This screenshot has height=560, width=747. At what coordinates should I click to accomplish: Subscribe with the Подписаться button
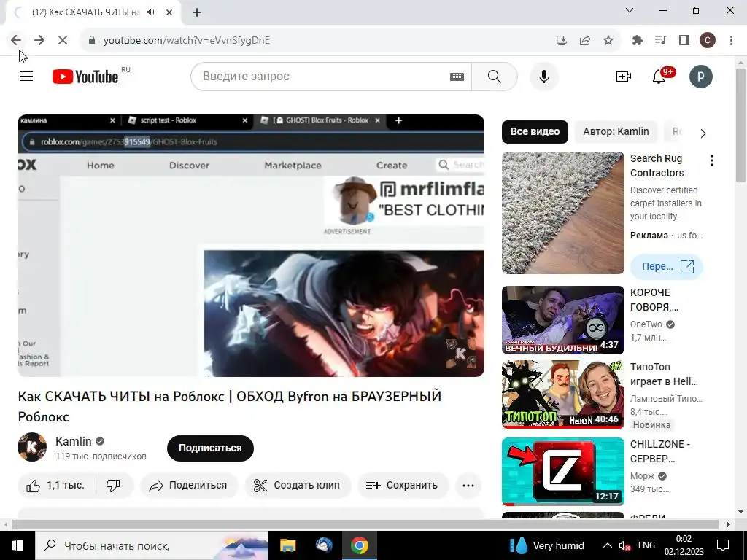(x=210, y=448)
